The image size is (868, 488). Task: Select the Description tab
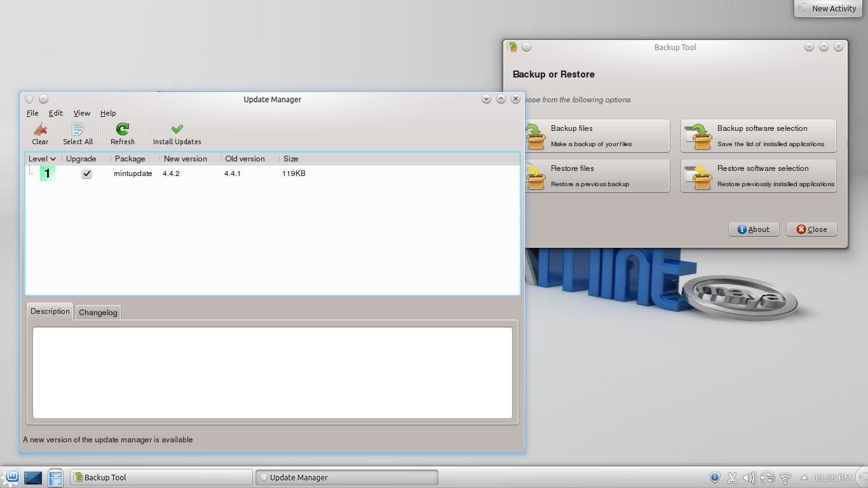[x=50, y=311]
